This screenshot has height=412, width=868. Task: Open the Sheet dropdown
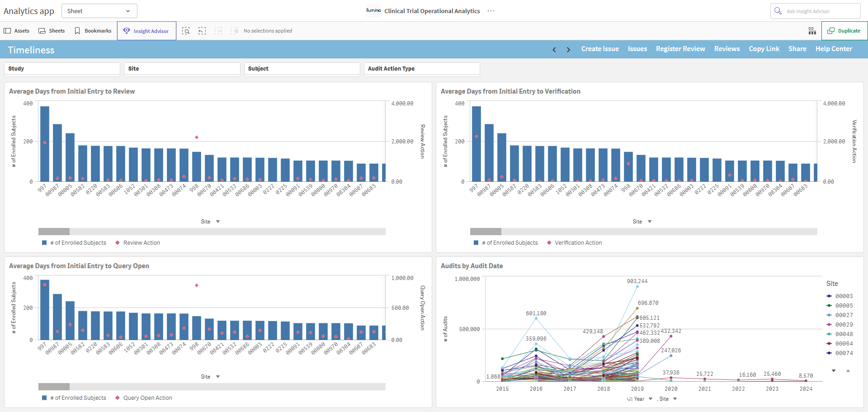point(99,11)
